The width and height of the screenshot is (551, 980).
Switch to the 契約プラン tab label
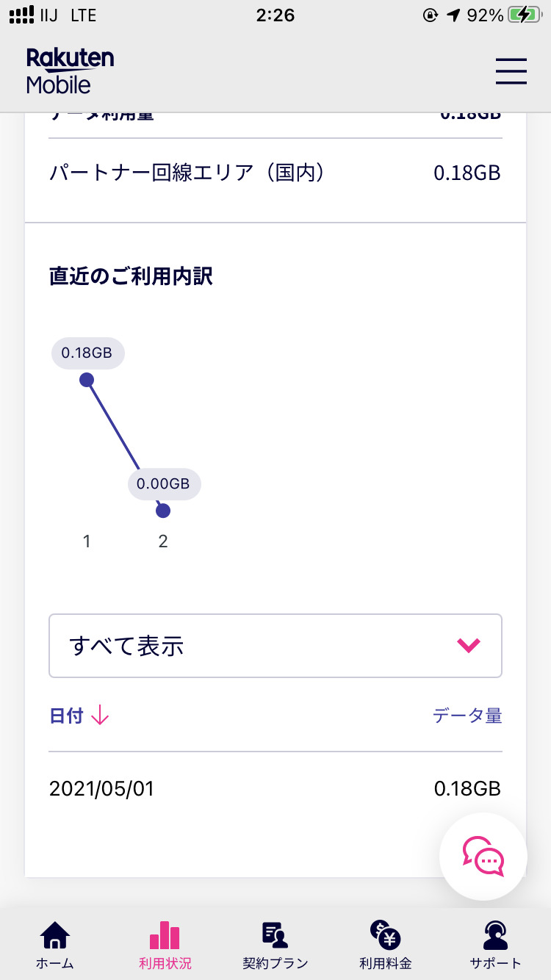275,963
